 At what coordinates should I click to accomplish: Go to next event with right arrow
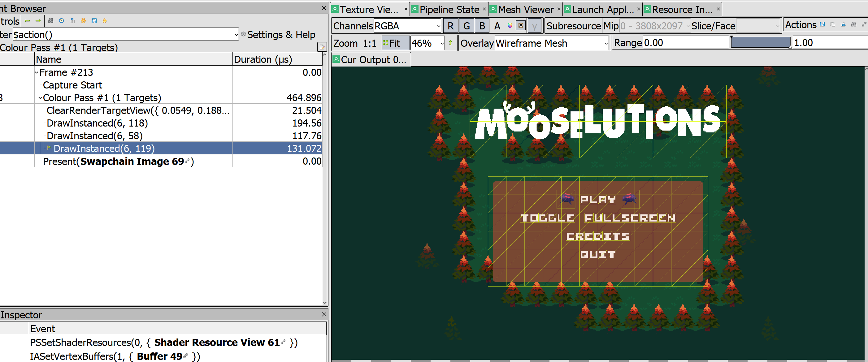coord(38,21)
